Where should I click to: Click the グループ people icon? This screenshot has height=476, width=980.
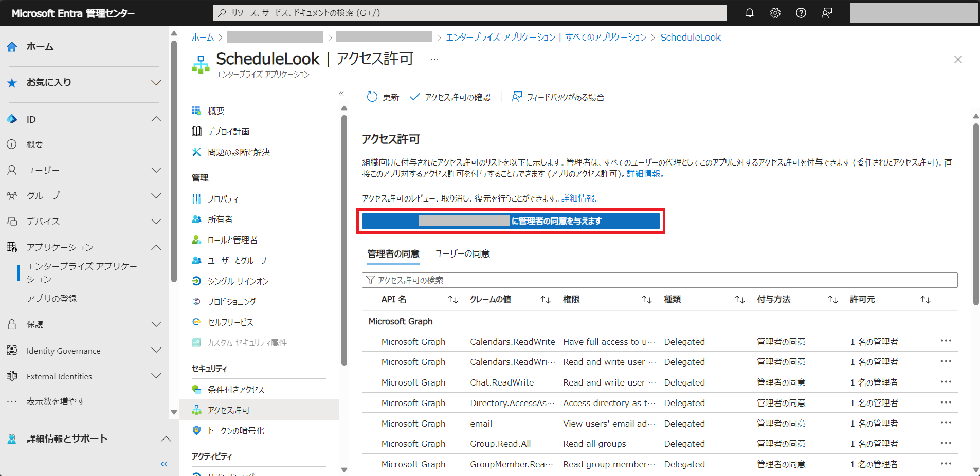pyautogui.click(x=12, y=196)
